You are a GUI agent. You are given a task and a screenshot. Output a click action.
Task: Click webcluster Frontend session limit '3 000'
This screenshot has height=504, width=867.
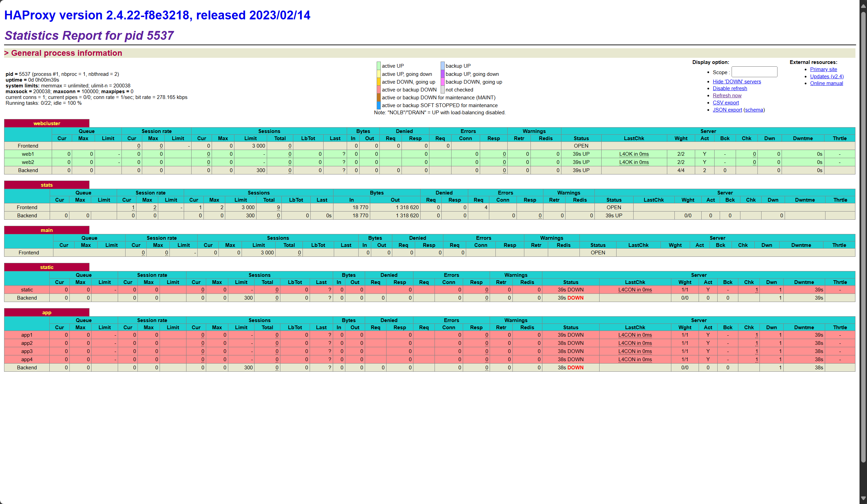[x=258, y=146]
